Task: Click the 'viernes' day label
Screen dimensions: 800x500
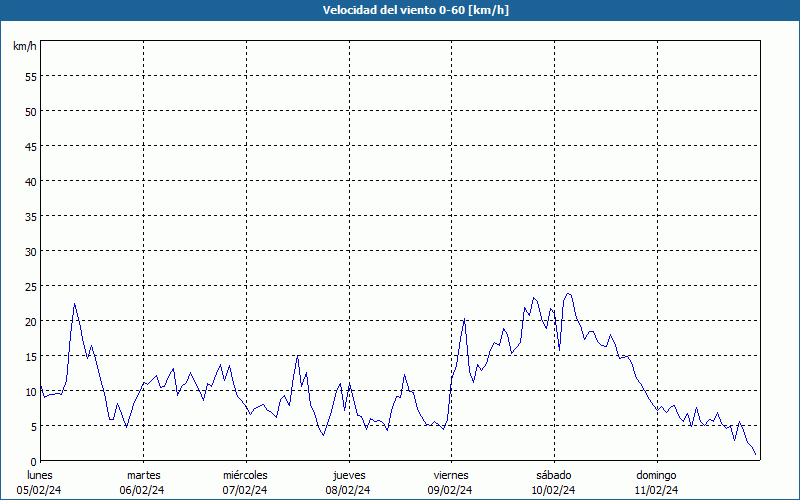Action: coord(451,475)
